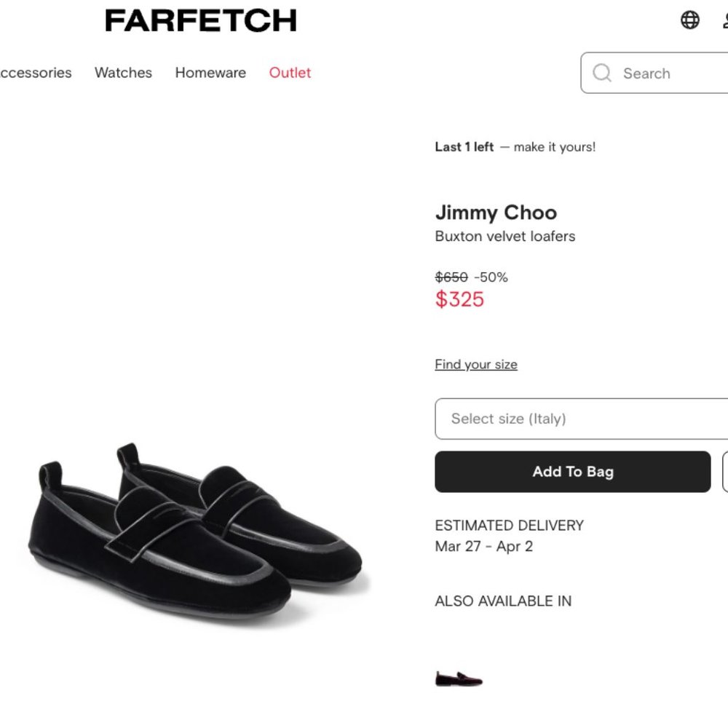Click into the Search input field
Viewport: 728px width, 728px height.
click(x=648, y=73)
